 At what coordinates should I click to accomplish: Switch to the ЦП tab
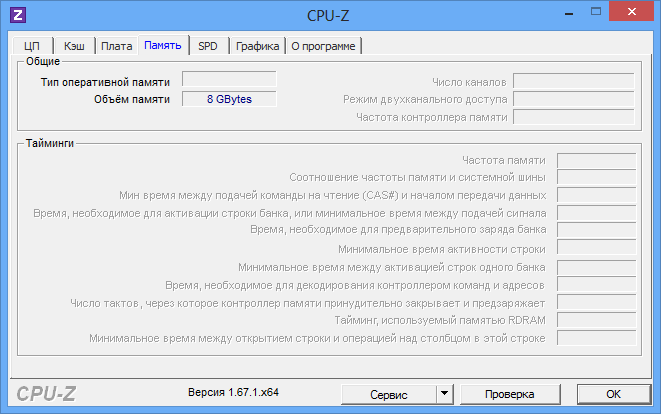(32, 46)
